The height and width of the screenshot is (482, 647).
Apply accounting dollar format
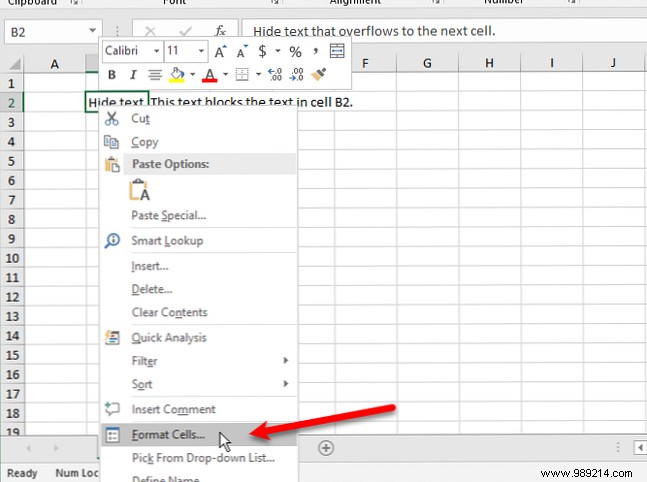pyautogui.click(x=262, y=51)
